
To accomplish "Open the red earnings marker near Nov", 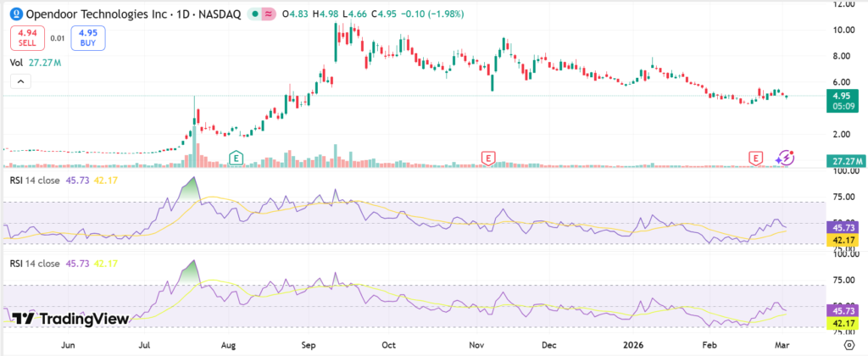I will (487, 159).
